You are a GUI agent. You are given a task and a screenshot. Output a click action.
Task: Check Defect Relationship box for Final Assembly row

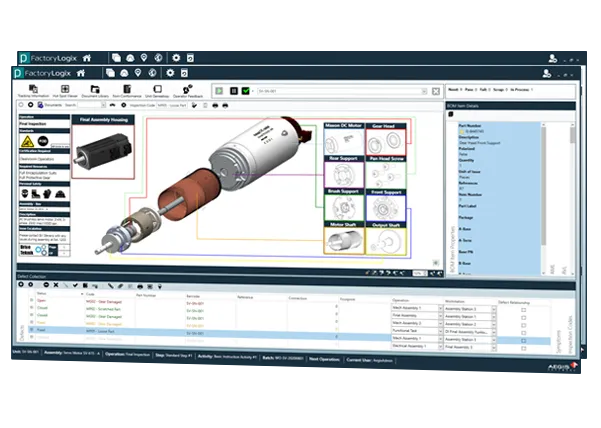[524, 318]
